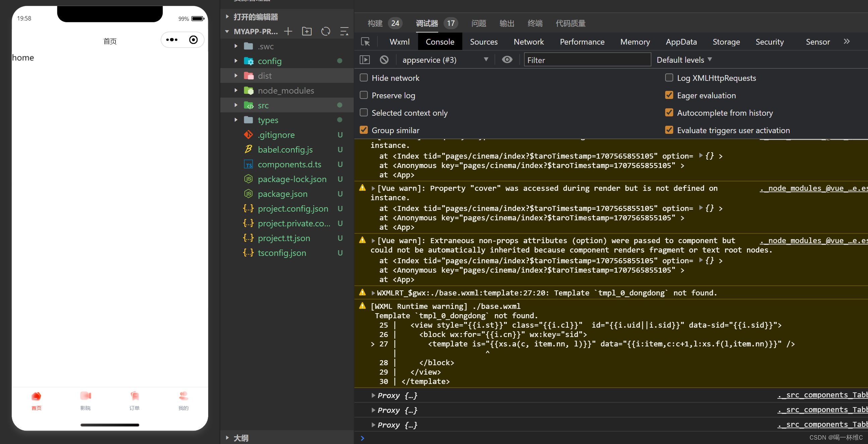The width and height of the screenshot is (868, 444).
Task: Open the Wxml tab
Action: (x=399, y=42)
